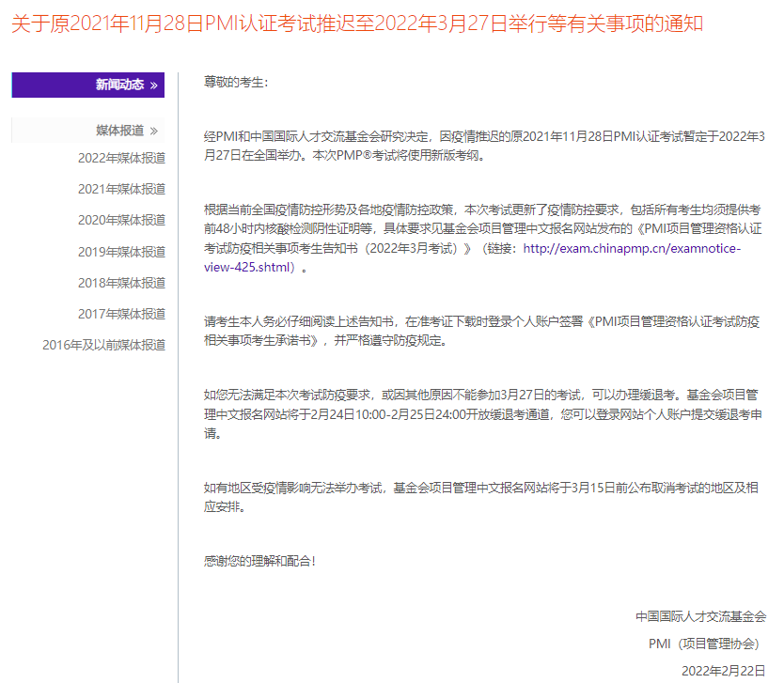784x683 pixels.
Task: Open 2016年及以前媒体报道 archive
Action: 103,345
